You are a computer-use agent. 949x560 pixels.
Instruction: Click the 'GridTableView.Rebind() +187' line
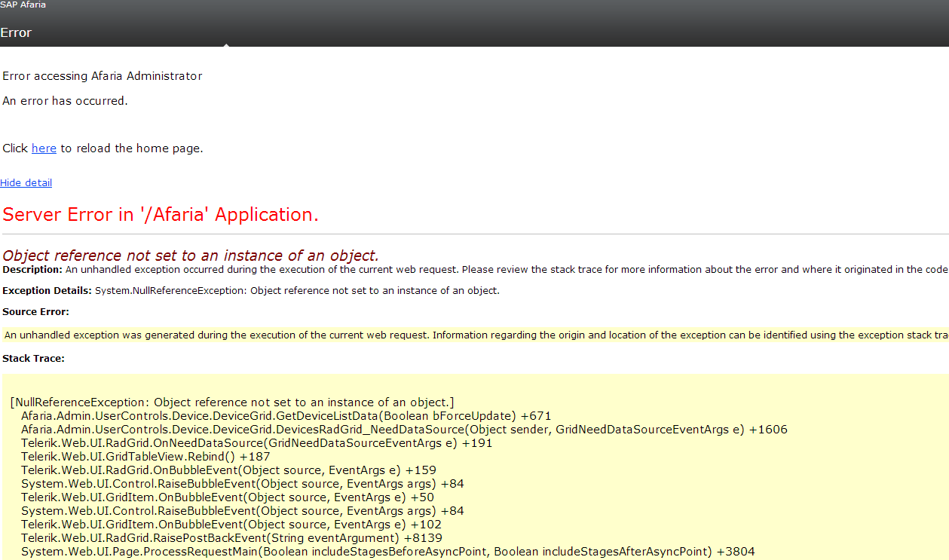point(145,457)
